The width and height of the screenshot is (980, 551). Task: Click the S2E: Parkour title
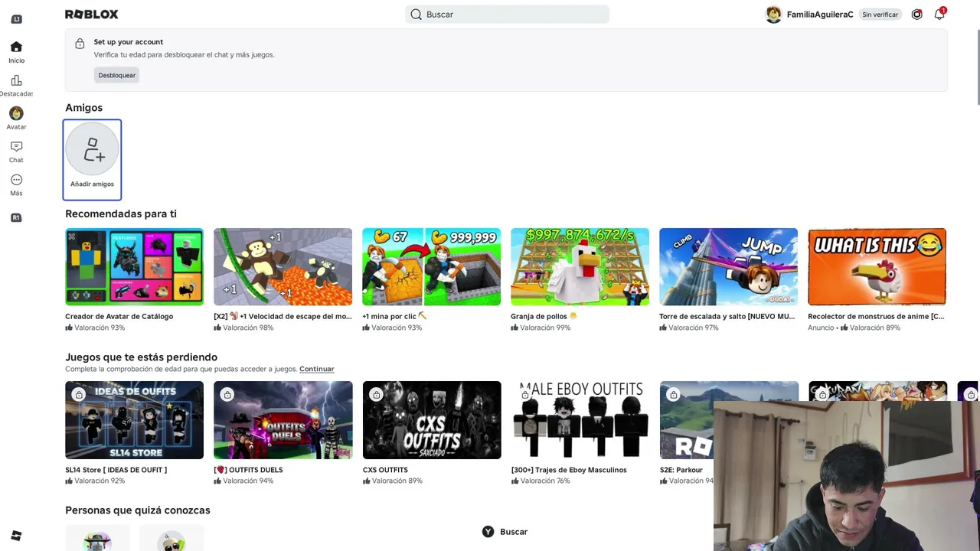[x=681, y=470]
